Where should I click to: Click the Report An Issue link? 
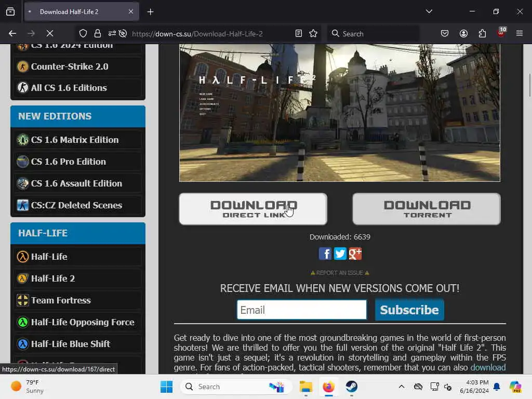point(340,273)
